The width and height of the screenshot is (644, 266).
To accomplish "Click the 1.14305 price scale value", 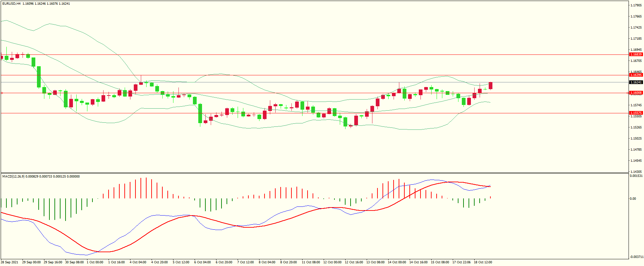I will coord(636,172).
